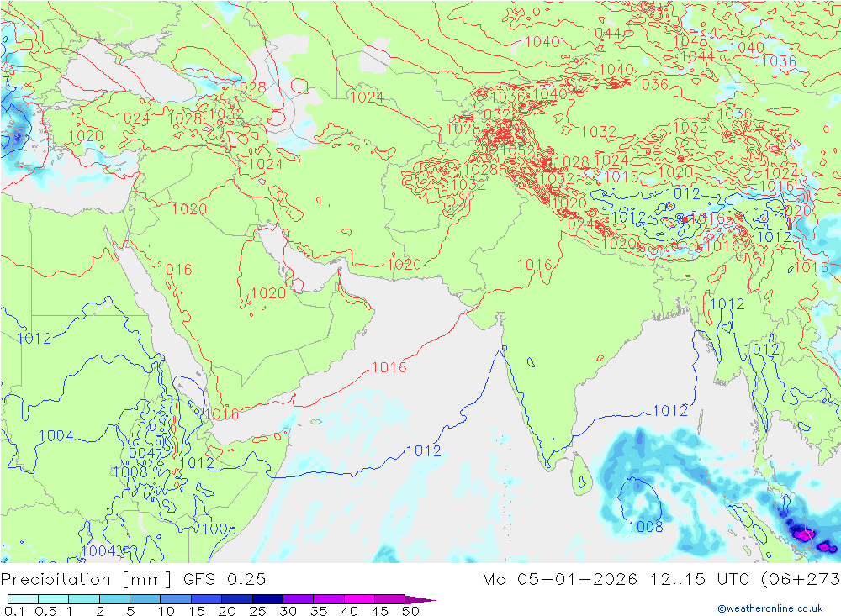Select the forecast date 'Mo 05-01-2026' text

tap(559, 579)
